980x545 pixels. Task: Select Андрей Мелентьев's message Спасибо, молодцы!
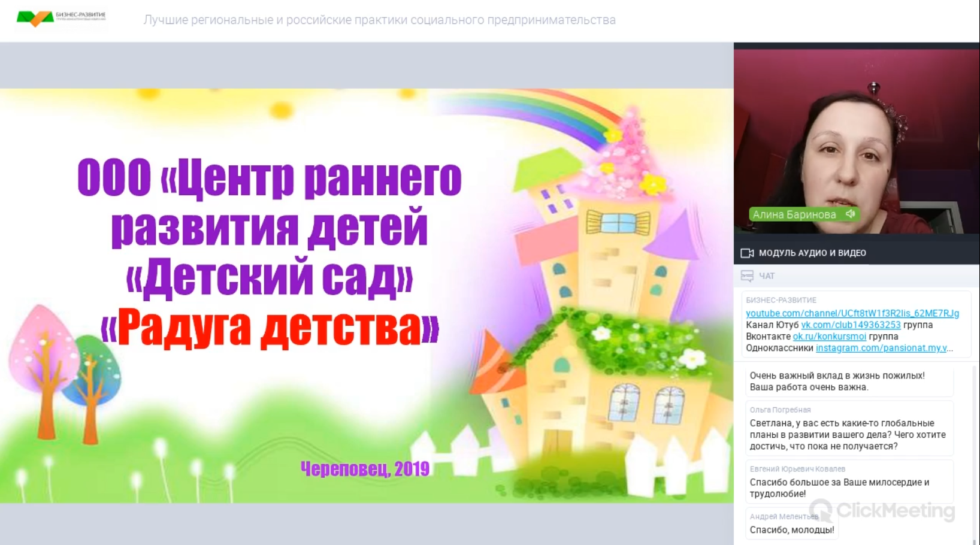(791, 530)
